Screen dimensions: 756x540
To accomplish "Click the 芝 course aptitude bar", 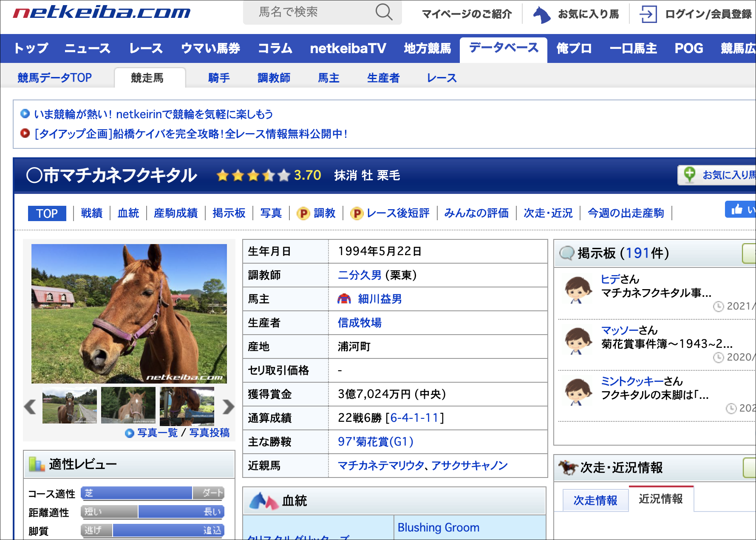I will coord(136,493).
